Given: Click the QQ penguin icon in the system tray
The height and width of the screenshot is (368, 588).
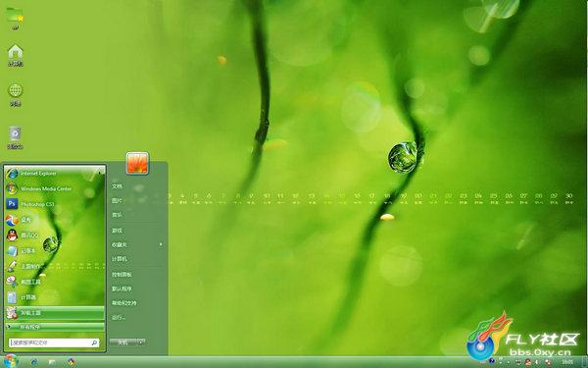Looking at the screenshot, I should 528,362.
